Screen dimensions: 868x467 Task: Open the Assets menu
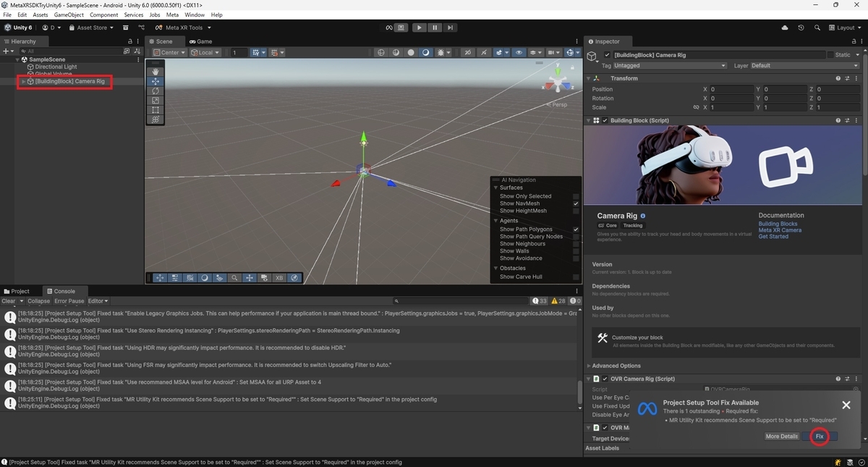(41, 14)
